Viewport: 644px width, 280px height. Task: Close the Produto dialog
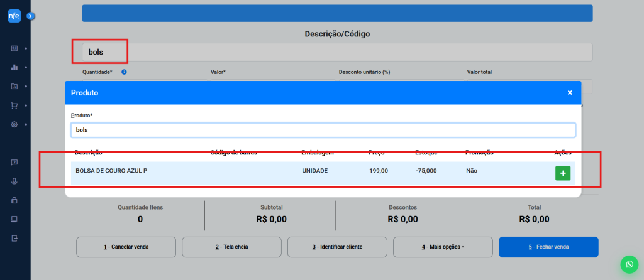(570, 92)
